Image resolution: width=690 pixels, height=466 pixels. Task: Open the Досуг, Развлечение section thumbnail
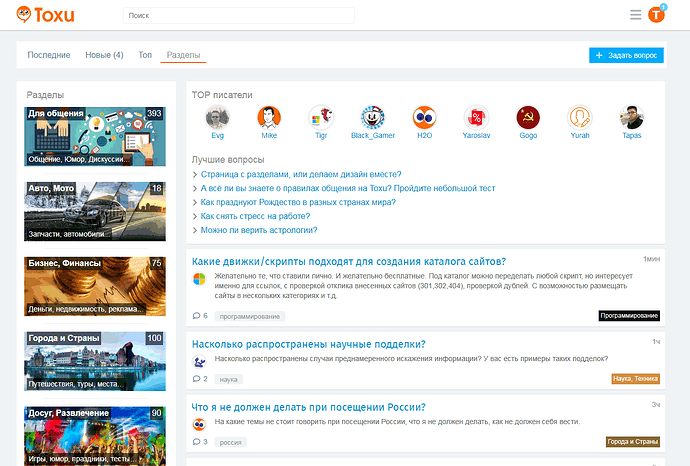pos(95,436)
